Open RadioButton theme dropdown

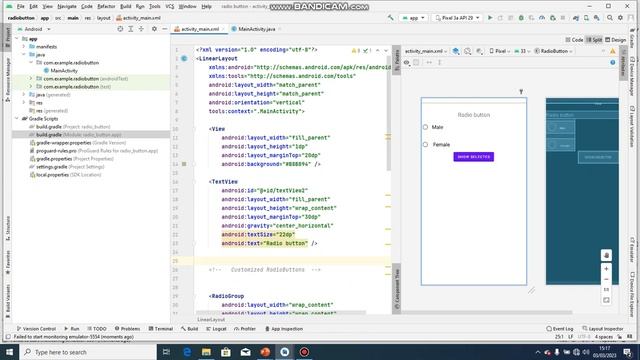tap(553, 51)
